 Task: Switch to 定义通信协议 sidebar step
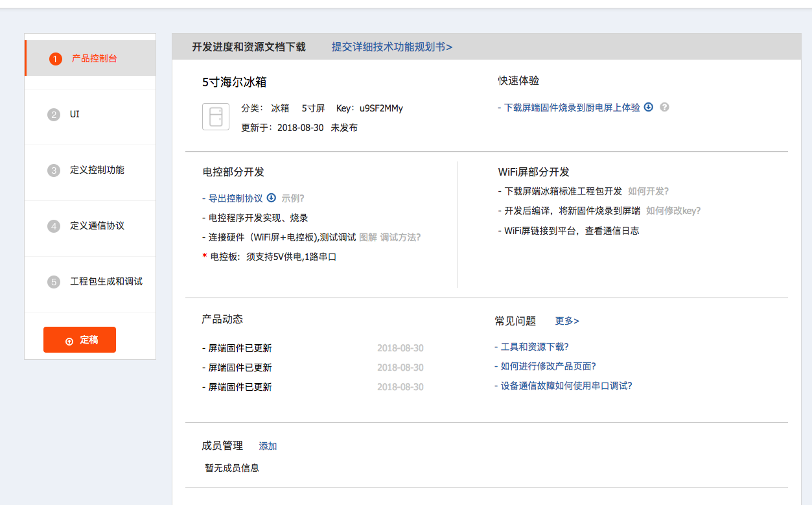[97, 226]
